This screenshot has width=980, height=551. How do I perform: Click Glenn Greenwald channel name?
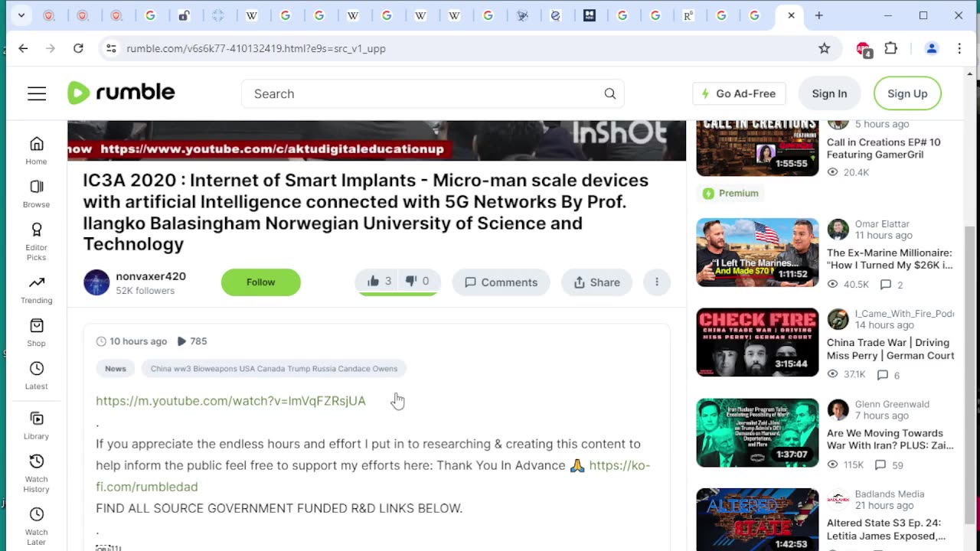892,404
